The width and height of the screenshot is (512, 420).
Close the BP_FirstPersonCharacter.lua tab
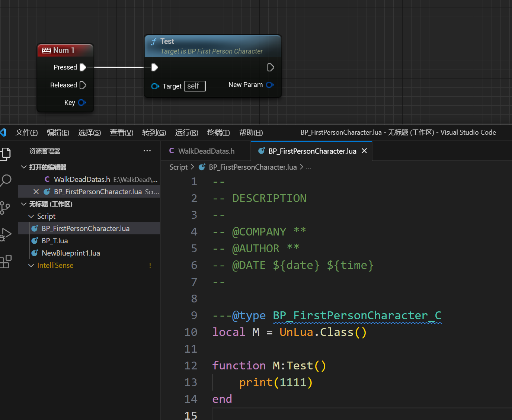364,151
